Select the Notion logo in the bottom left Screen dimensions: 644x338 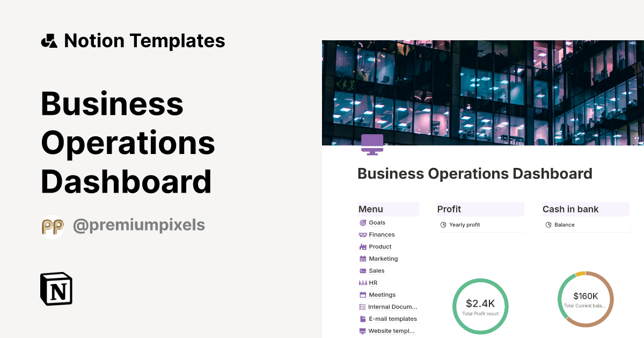click(56, 289)
